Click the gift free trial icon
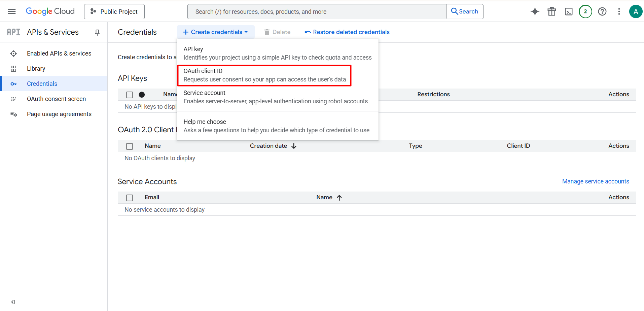644x311 pixels. (552, 11)
